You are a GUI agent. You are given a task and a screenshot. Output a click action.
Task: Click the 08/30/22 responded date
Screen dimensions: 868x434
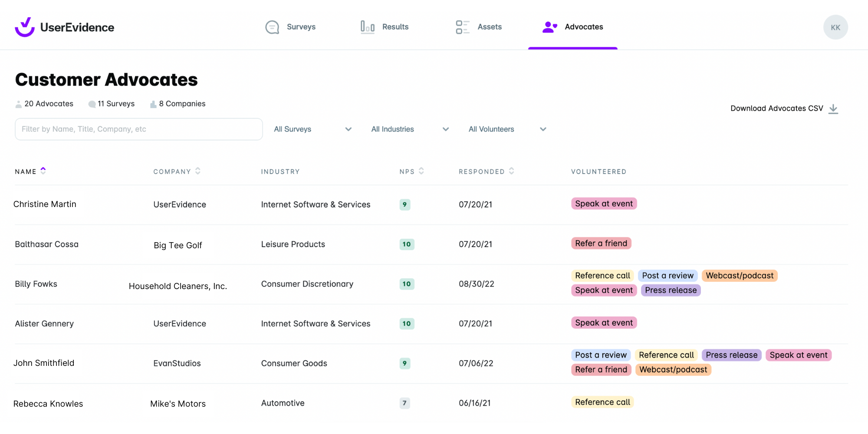pyautogui.click(x=477, y=284)
